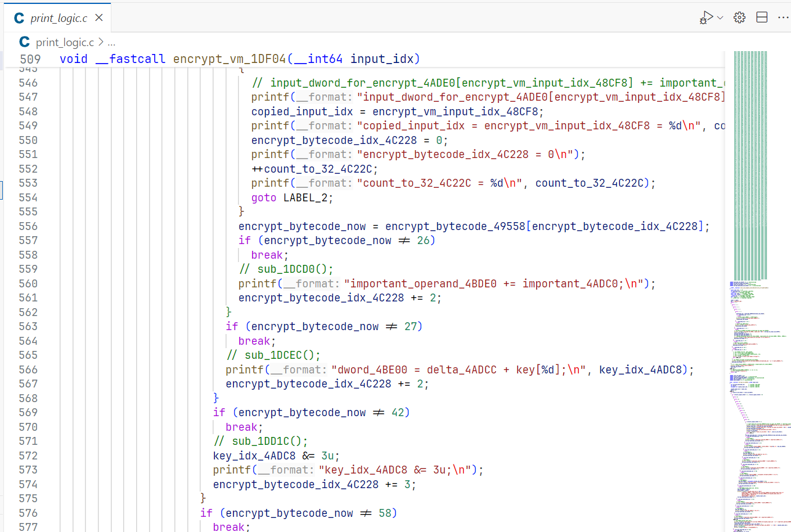Select the print_logic.c tab label

pyautogui.click(x=59, y=19)
